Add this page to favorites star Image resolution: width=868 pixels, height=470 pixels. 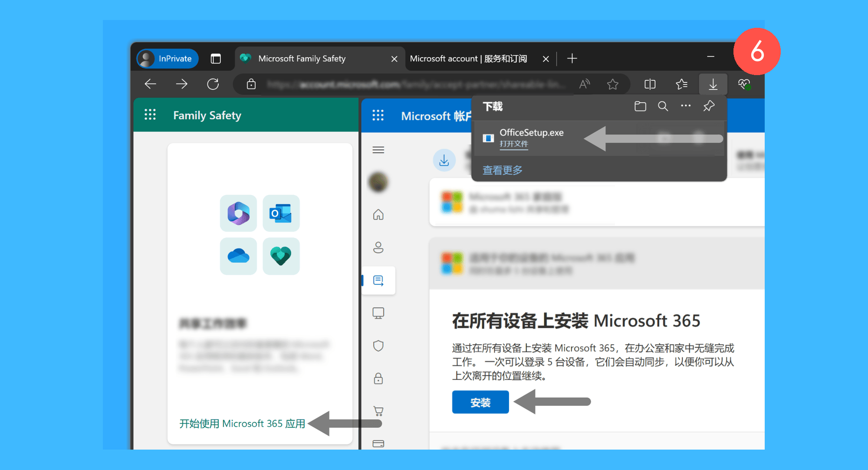coord(613,84)
